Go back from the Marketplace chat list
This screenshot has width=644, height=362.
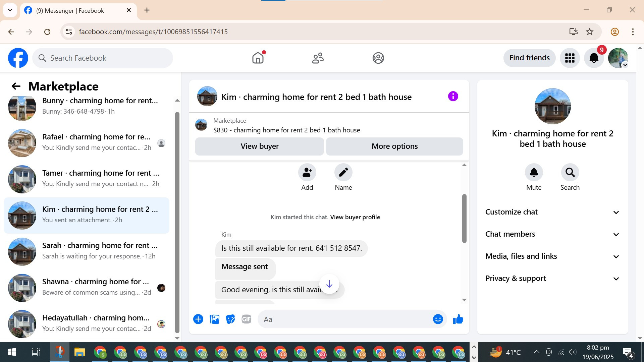tap(16, 86)
